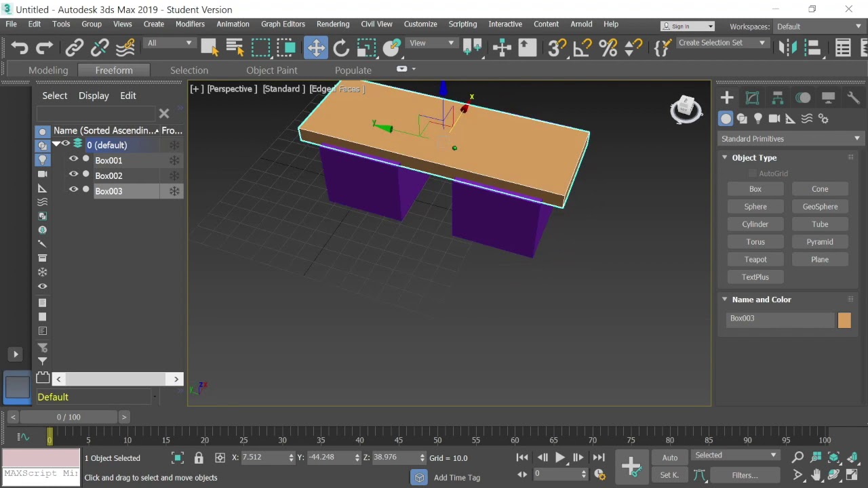Open the Display panel tab icon

(828, 98)
